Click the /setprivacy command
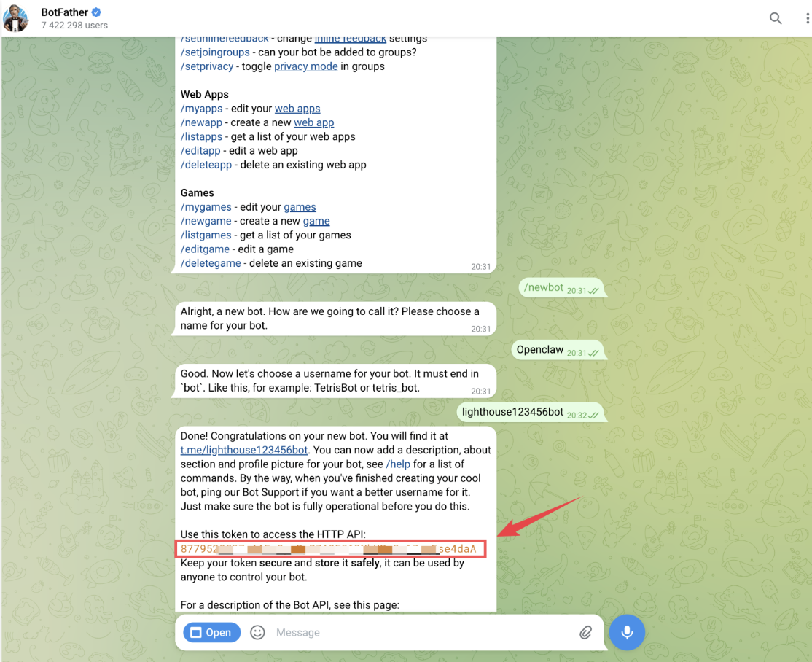 pyautogui.click(x=207, y=66)
